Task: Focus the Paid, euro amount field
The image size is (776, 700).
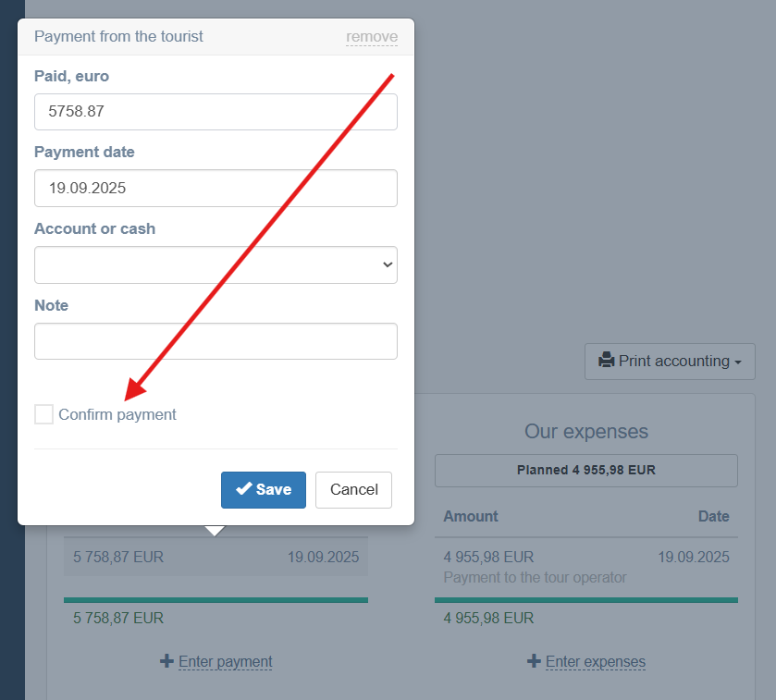Action: 216,112
